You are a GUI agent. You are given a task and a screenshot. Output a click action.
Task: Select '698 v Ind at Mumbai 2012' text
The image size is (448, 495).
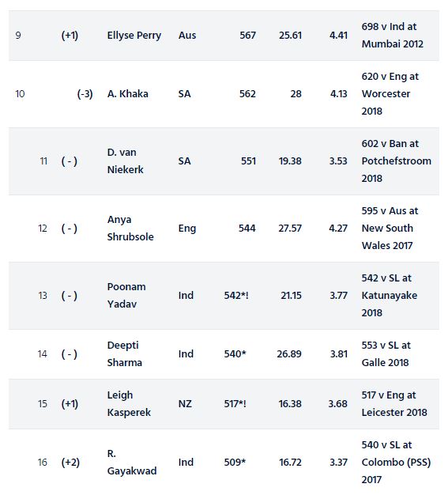393,35
